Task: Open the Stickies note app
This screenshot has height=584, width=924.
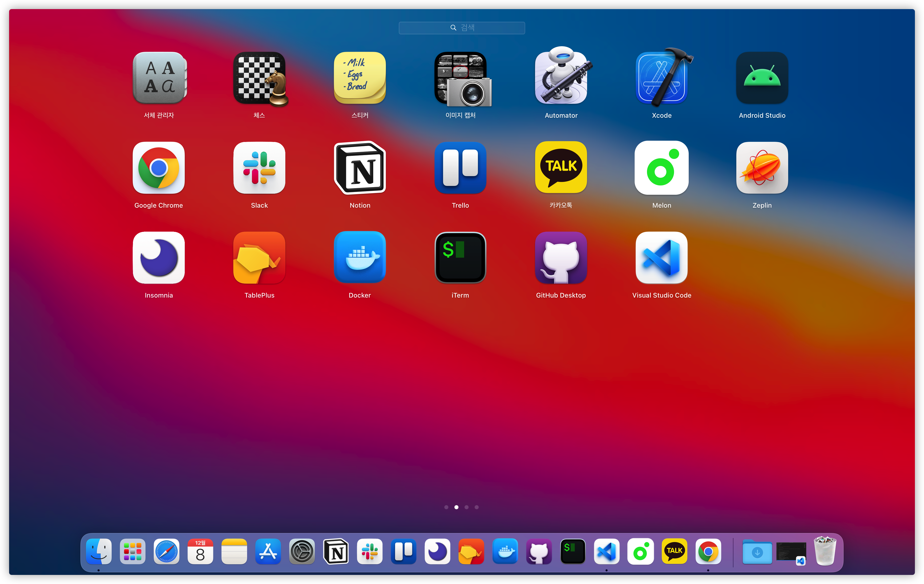Action: [360, 78]
